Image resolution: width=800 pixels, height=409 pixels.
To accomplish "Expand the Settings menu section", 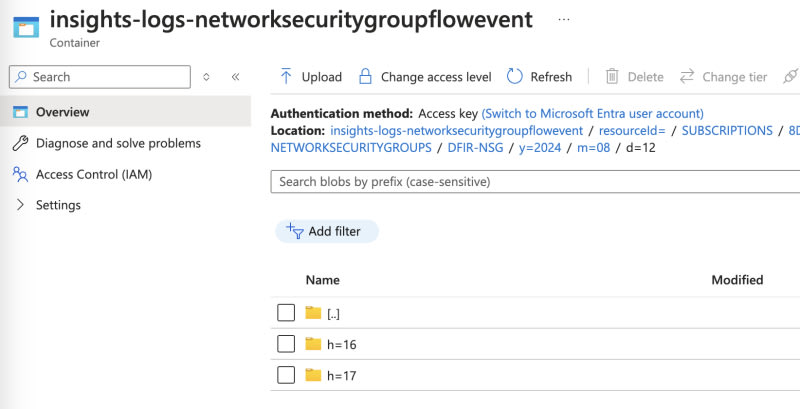I will 20,205.
